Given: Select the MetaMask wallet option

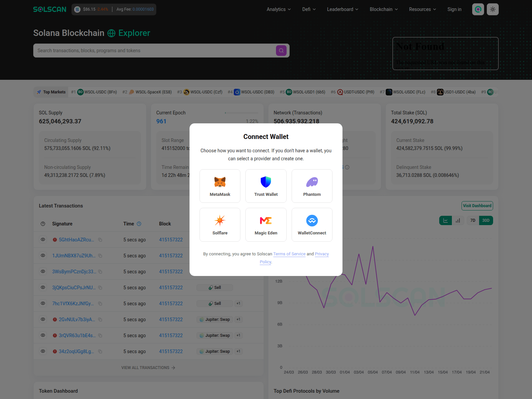Looking at the screenshot, I should 220,186.
